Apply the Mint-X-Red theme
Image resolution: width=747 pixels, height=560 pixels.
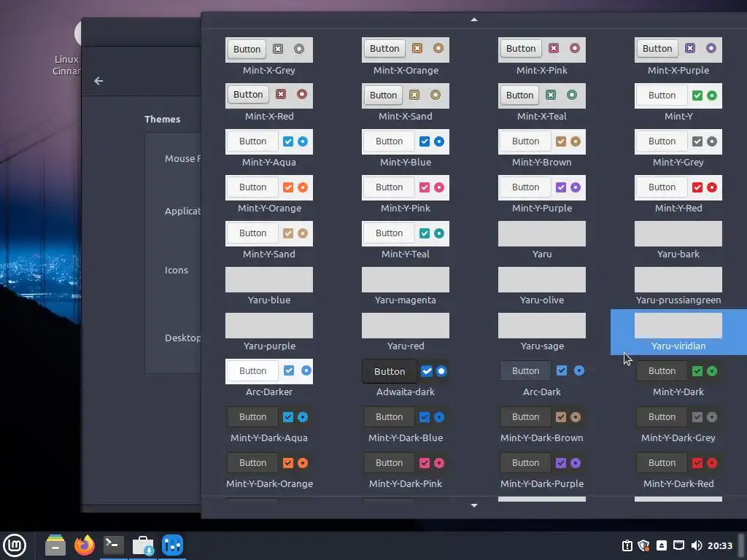[x=269, y=102]
